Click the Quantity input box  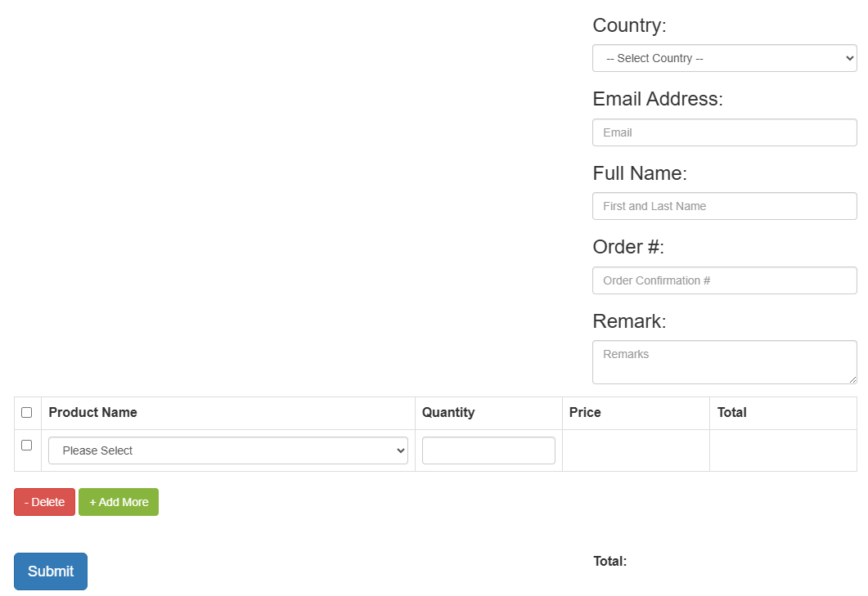[x=488, y=450]
